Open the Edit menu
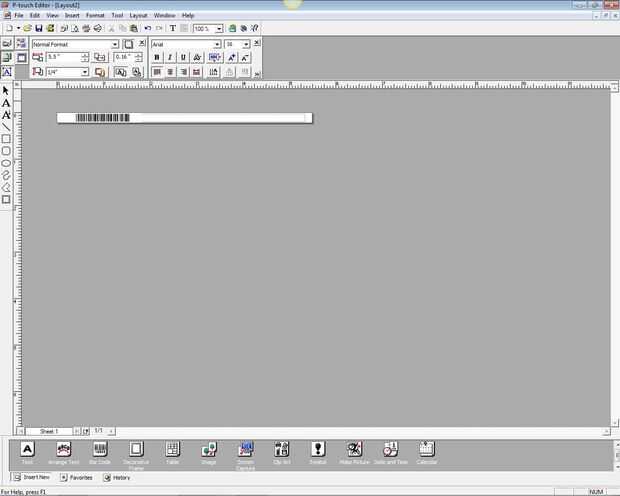The image size is (620, 496). 35,15
